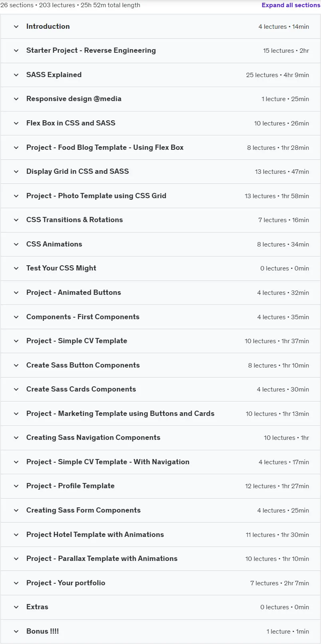Click chevron beside Bonus !!!!

(x=16, y=632)
